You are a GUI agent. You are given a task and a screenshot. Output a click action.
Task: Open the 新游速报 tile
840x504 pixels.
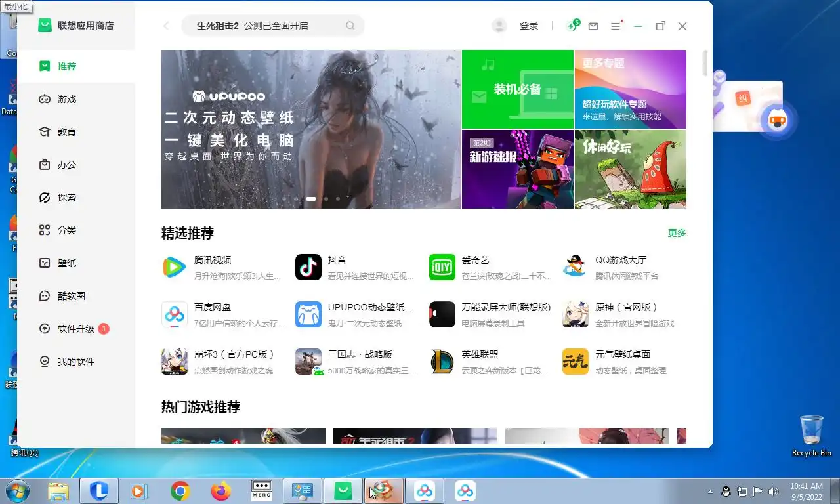(x=518, y=169)
